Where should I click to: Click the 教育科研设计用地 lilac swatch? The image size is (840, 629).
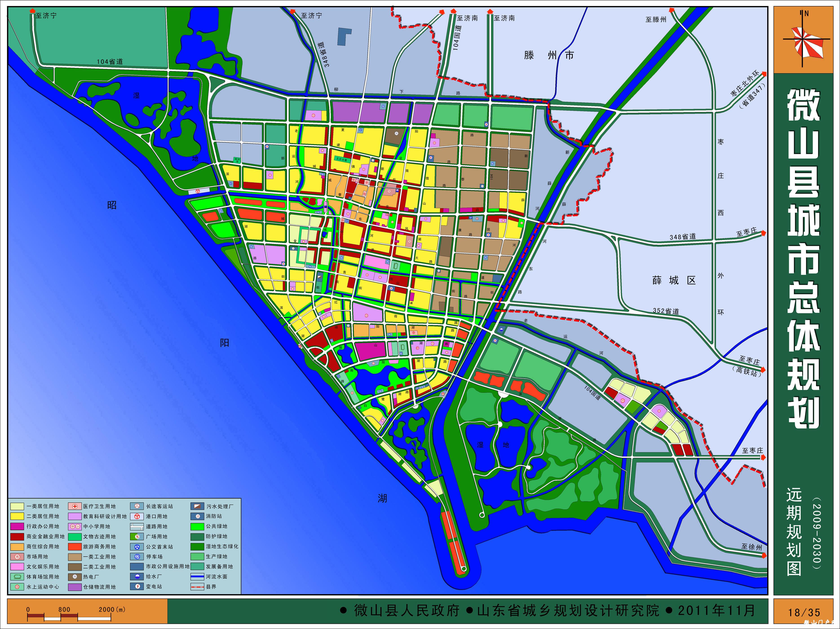click(75, 516)
